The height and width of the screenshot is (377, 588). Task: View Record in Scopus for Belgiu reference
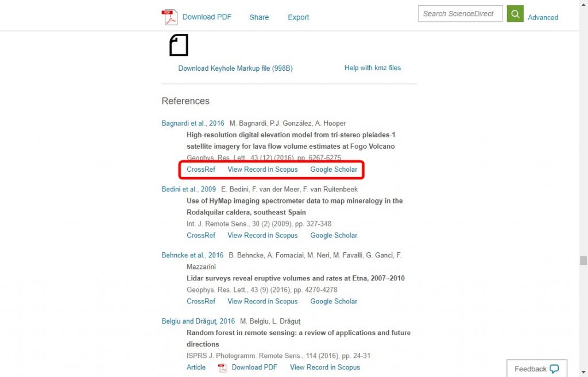pyautogui.click(x=325, y=367)
